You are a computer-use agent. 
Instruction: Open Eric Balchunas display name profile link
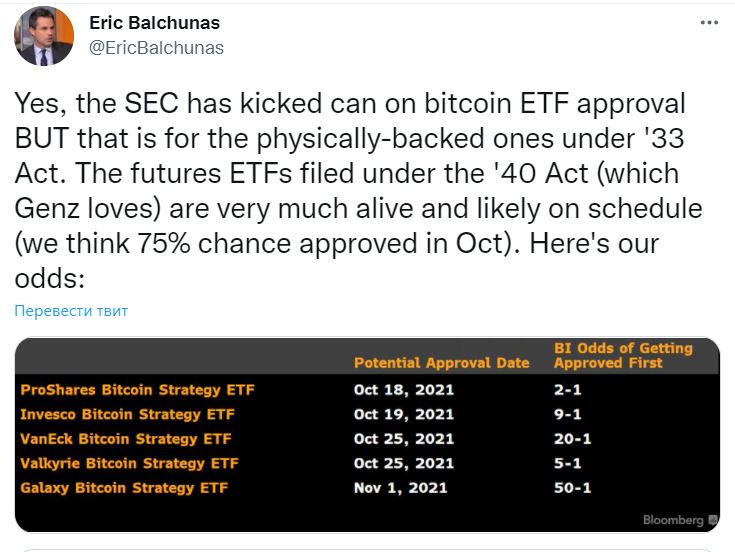click(154, 22)
